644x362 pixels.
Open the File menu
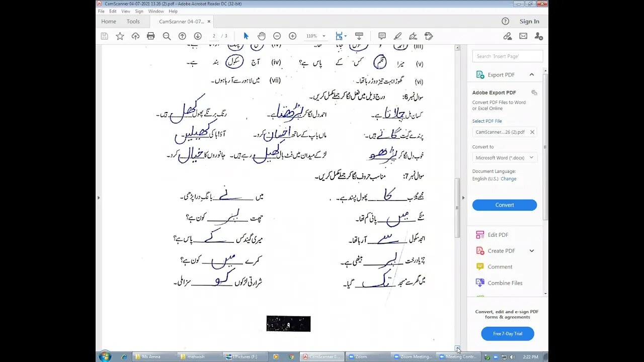pyautogui.click(x=101, y=11)
